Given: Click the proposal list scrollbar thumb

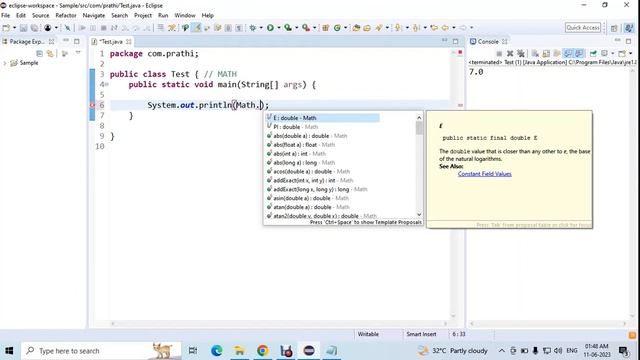Looking at the screenshot, I should 419,128.
